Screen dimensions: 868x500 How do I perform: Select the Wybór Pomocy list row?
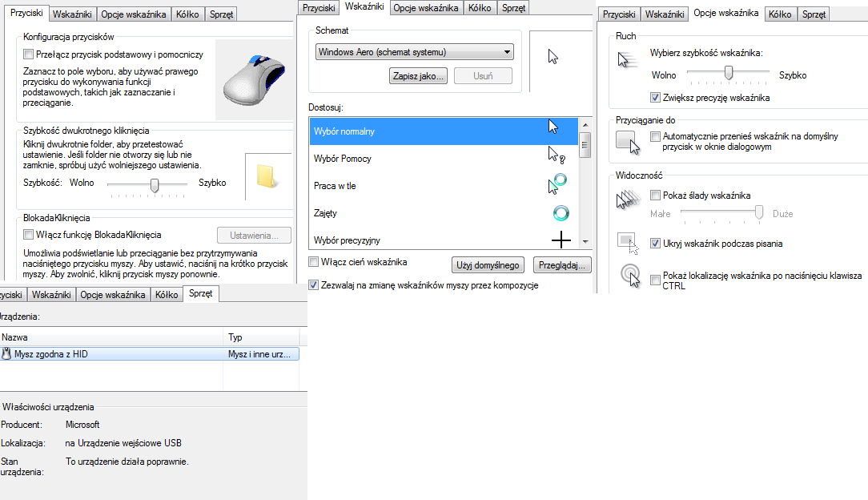[x=444, y=159]
